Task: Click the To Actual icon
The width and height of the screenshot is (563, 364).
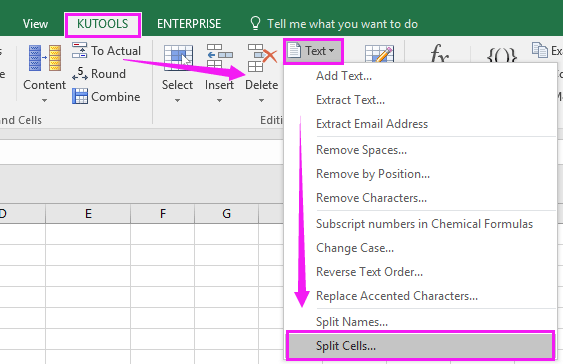Action: click(79, 50)
